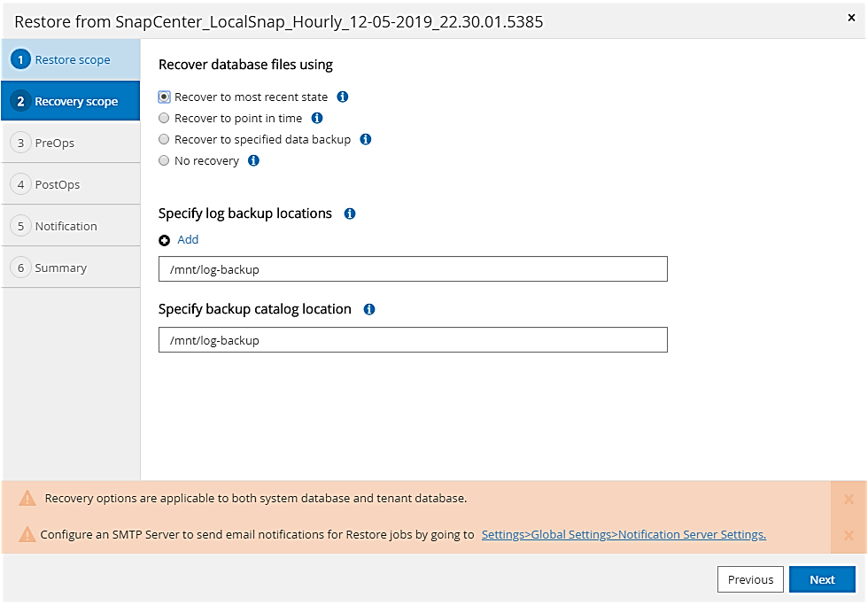Screen dimensions: 868x605
Task: Select Recover to specified data backup
Action: 164,139
